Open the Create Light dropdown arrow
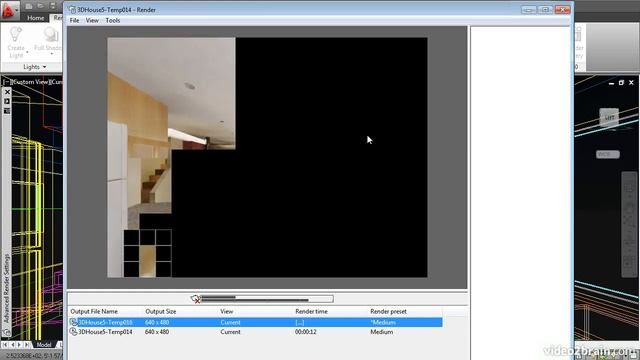640x360 pixels. (27, 52)
